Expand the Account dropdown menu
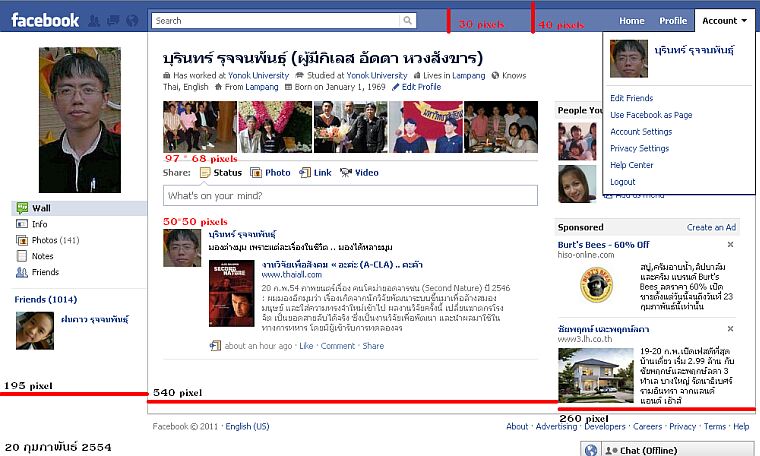This screenshot has width=760, height=456. tap(725, 20)
